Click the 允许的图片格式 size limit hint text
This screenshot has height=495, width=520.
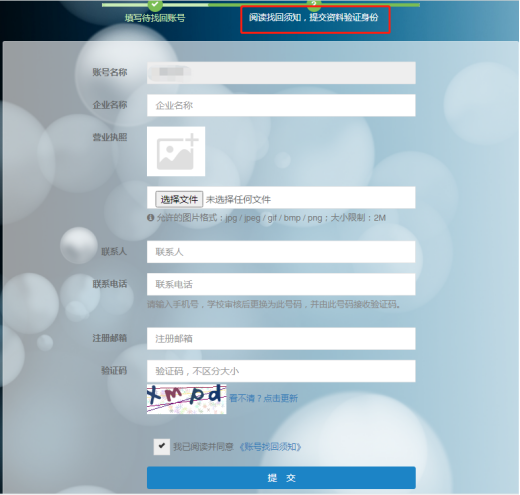271,218
